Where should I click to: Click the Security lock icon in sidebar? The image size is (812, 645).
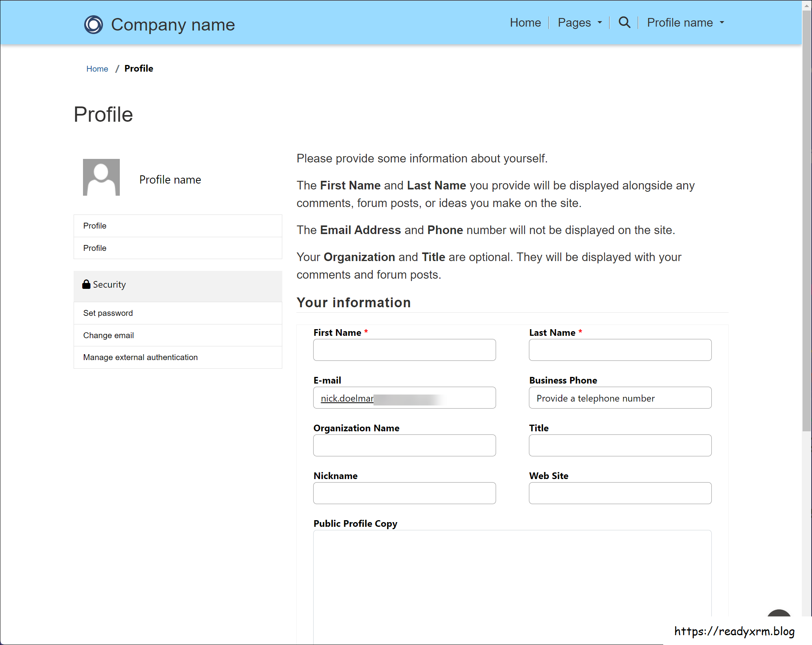86,284
